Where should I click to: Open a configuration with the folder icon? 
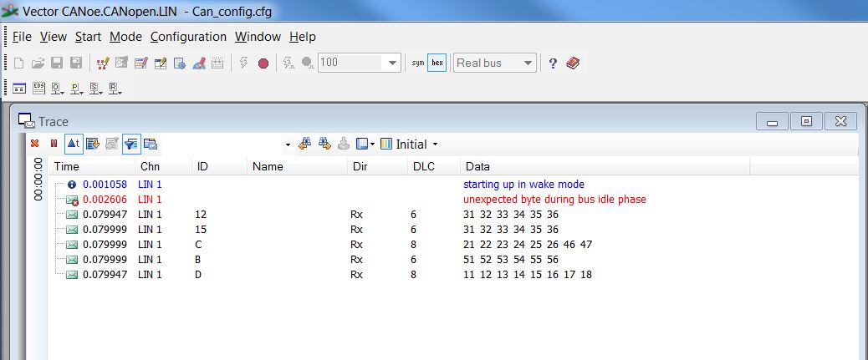point(38,63)
